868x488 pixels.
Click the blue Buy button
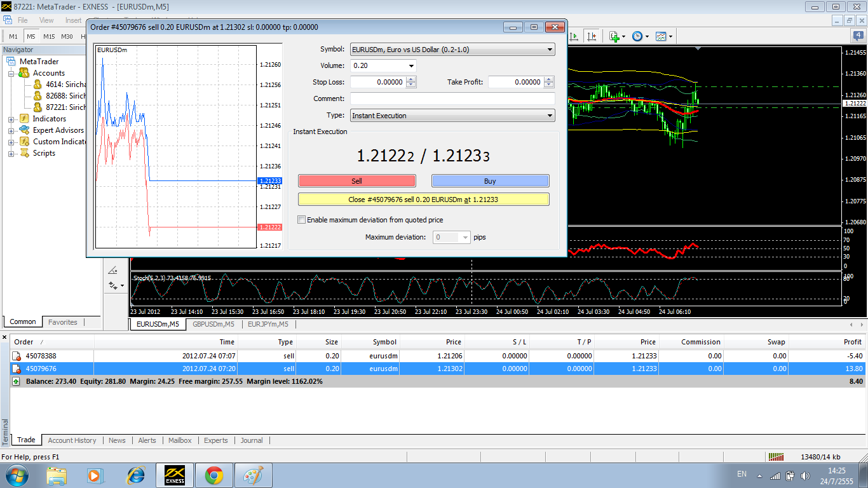click(x=490, y=181)
